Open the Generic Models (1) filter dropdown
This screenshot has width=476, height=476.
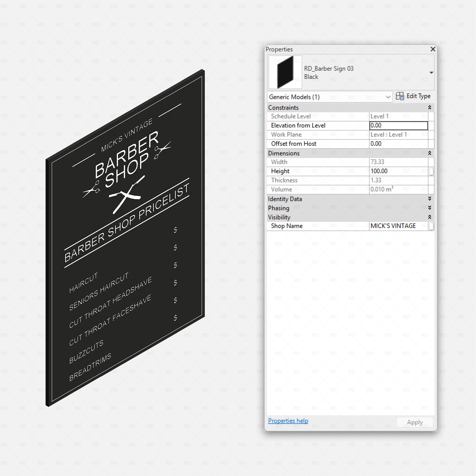[x=388, y=97]
